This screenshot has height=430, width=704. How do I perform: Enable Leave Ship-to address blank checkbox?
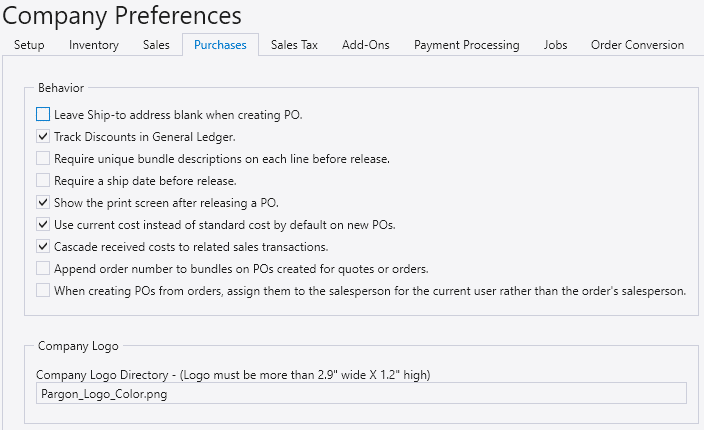click(43, 115)
